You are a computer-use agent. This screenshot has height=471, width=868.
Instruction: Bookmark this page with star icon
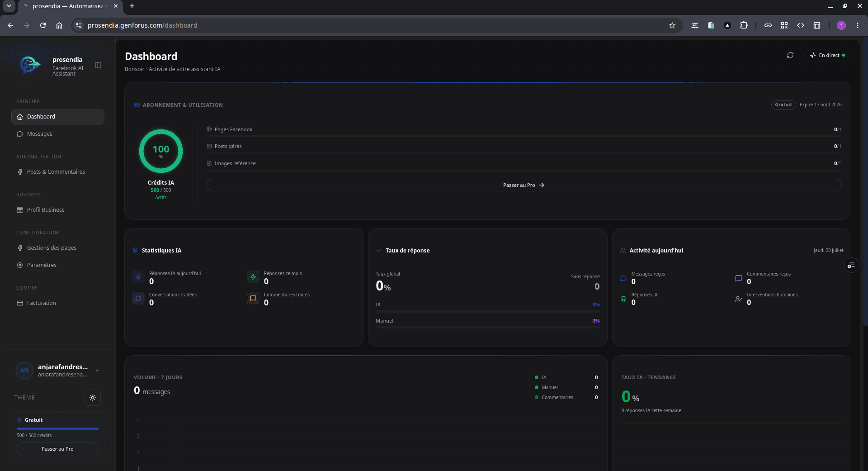[x=672, y=25]
